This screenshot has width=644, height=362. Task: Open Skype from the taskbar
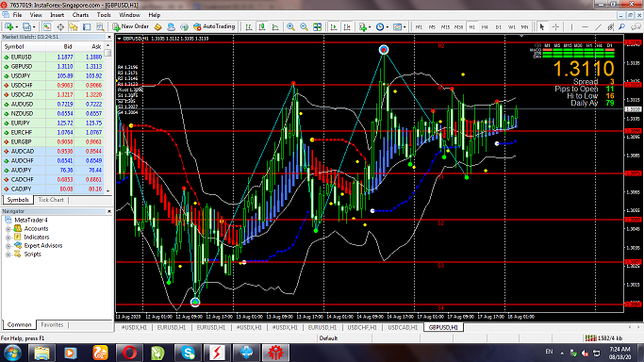tap(188, 353)
